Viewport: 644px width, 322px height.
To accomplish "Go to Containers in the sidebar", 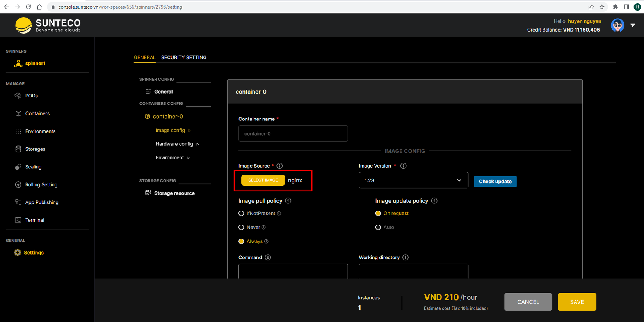I will point(37,113).
